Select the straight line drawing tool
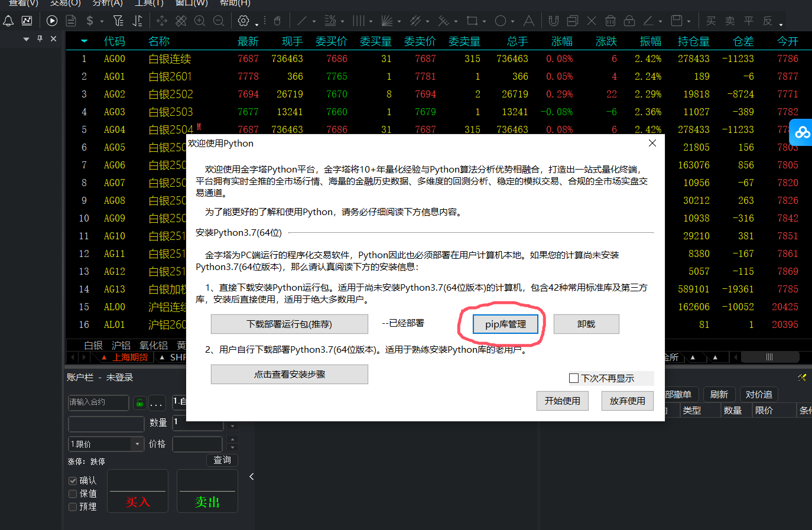812x530 pixels. (302, 21)
